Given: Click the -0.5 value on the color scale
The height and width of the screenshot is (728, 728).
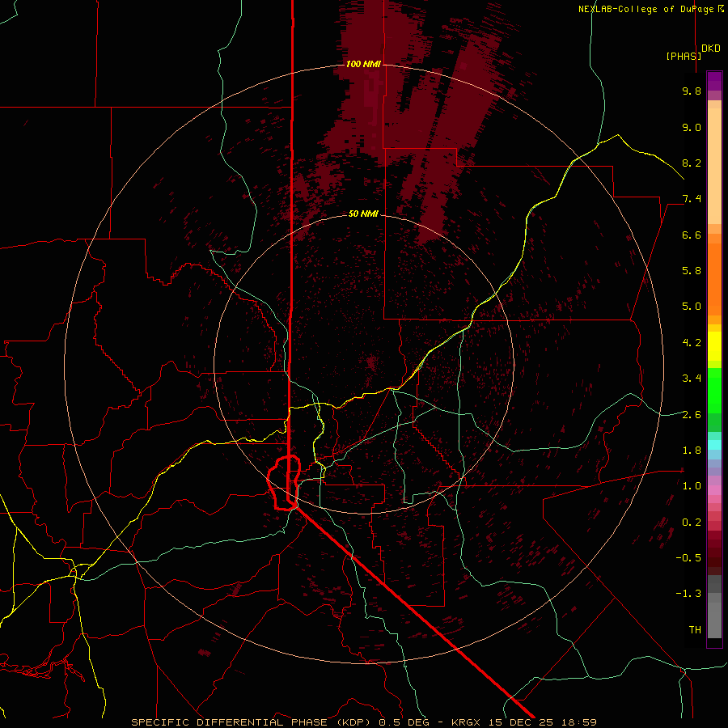Looking at the screenshot, I should coord(688,558).
